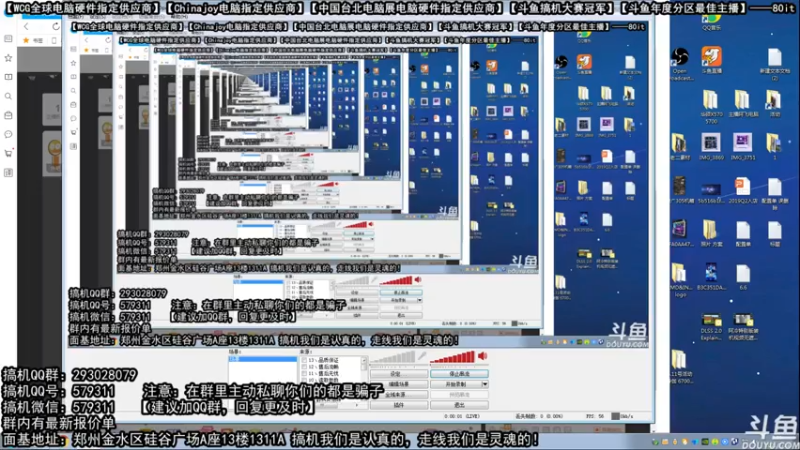The image size is (800, 450).
Task: Click the chat bubble icon in browser sidebar
Action: tap(8, 134)
